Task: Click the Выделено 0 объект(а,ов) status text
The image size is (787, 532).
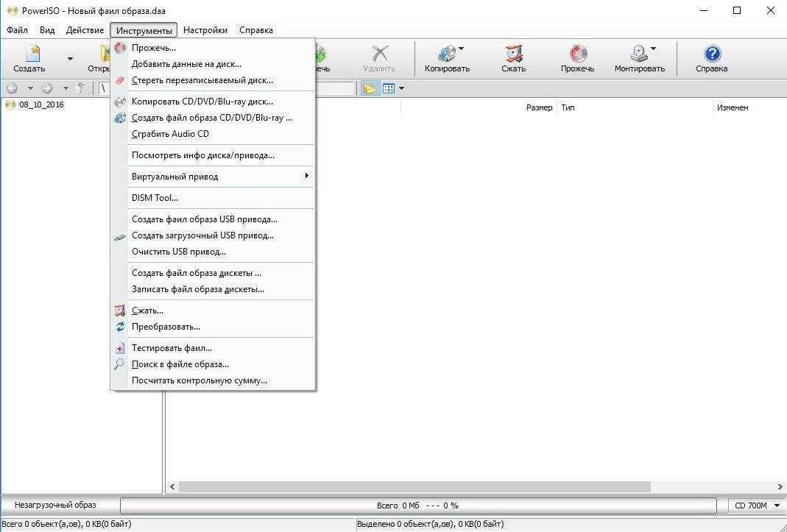Action: click(x=430, y=525)
